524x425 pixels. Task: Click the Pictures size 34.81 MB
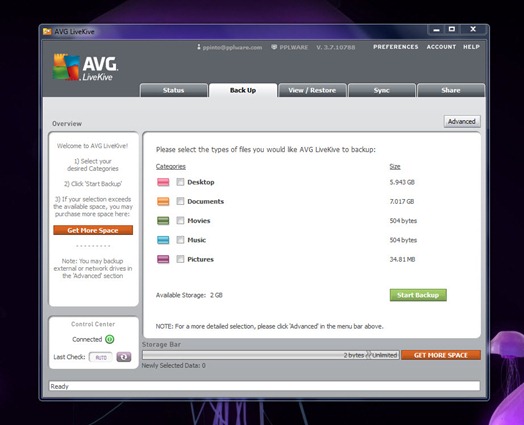click(x=402, y=259)
